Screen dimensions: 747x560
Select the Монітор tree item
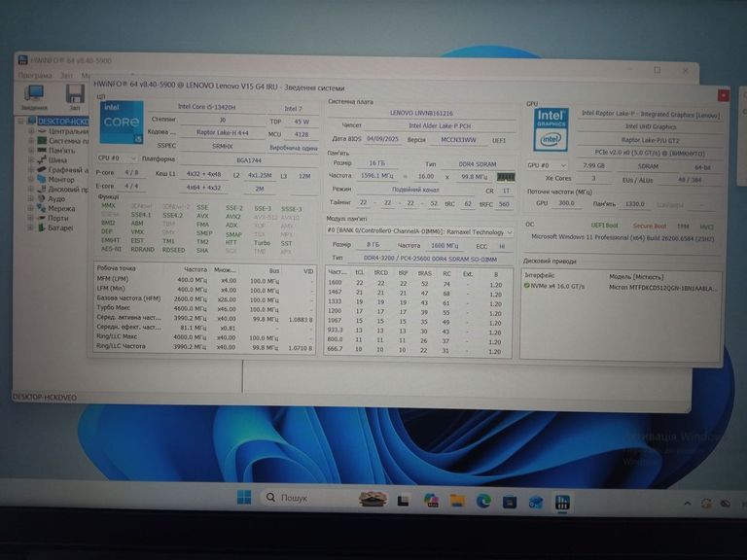61,180
